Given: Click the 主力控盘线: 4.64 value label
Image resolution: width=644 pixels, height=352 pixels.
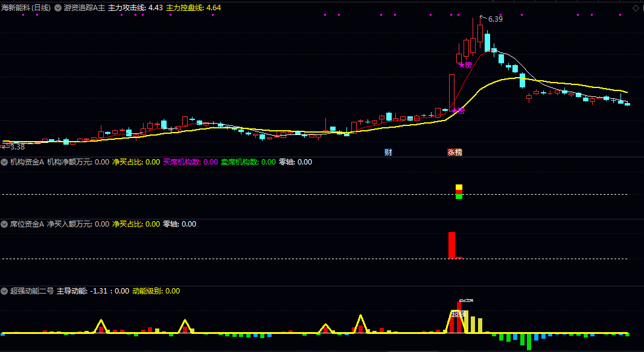Looking at the screenshot, I should 194,8.
